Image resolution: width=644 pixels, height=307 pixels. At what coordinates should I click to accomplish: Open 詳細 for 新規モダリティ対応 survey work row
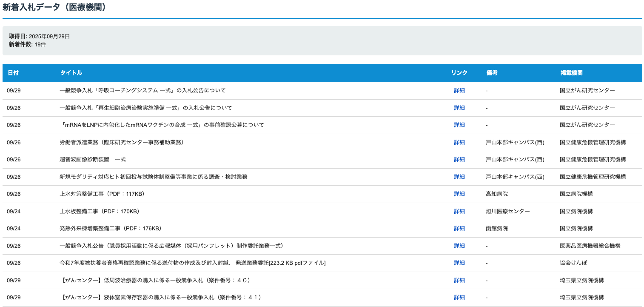459,177
